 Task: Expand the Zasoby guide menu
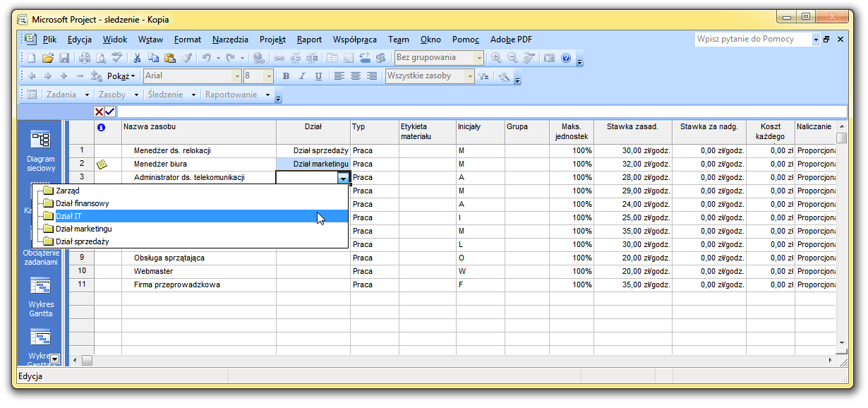(x=118, y=95)
